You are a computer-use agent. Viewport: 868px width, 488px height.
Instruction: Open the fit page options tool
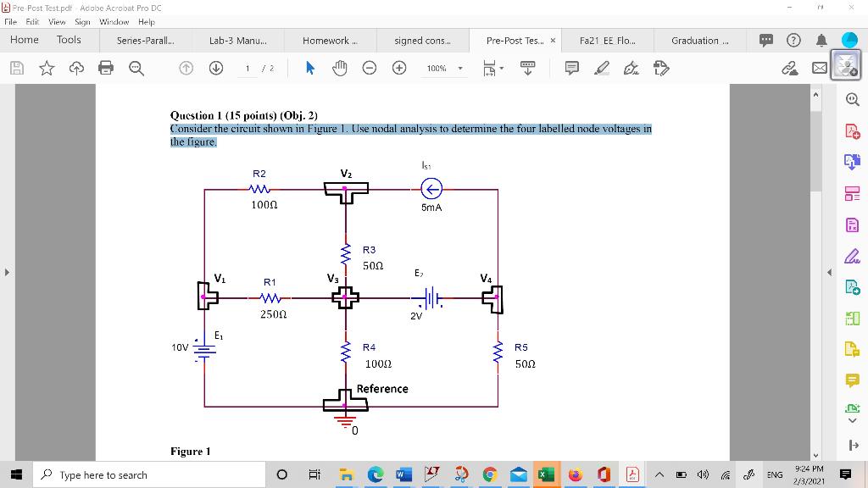(492, 68)
